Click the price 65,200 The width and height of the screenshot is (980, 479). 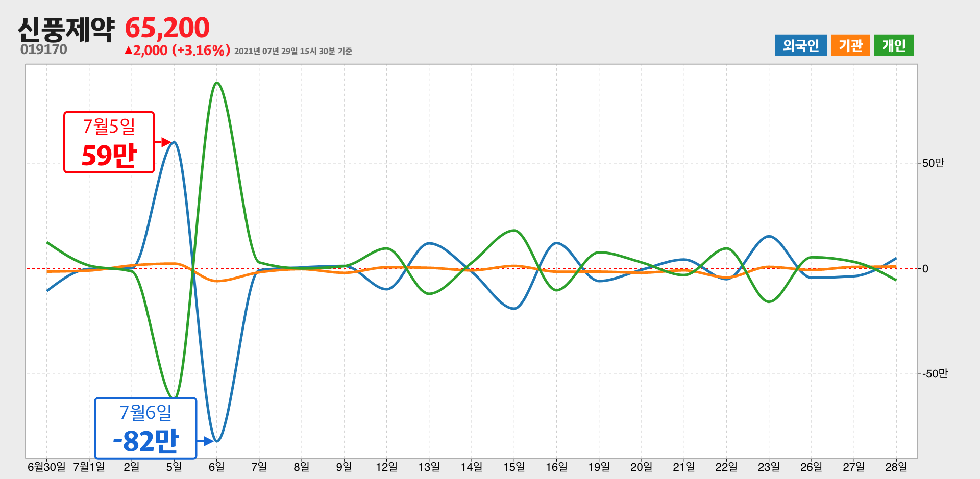tap(167, 28)
